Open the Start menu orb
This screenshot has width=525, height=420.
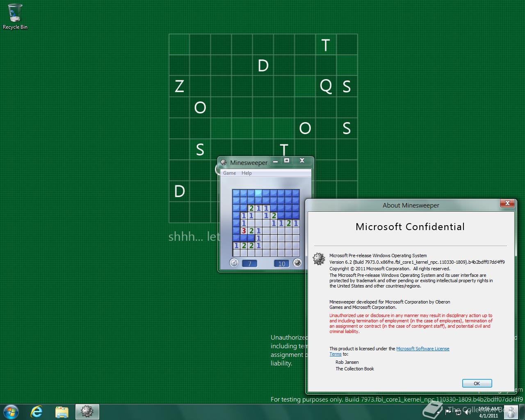click(x=11, y=412)
